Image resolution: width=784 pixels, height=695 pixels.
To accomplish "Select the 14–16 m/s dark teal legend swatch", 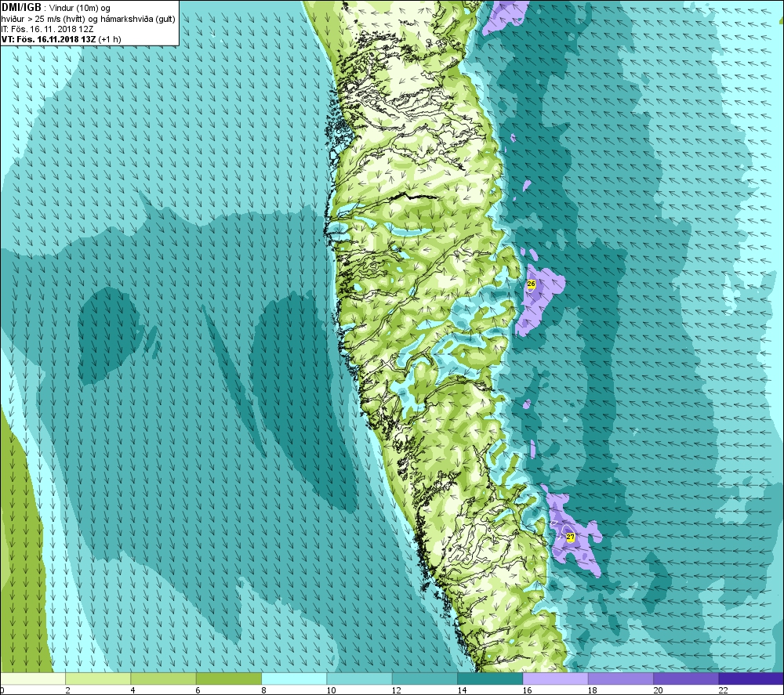I will tap(490, 679).
